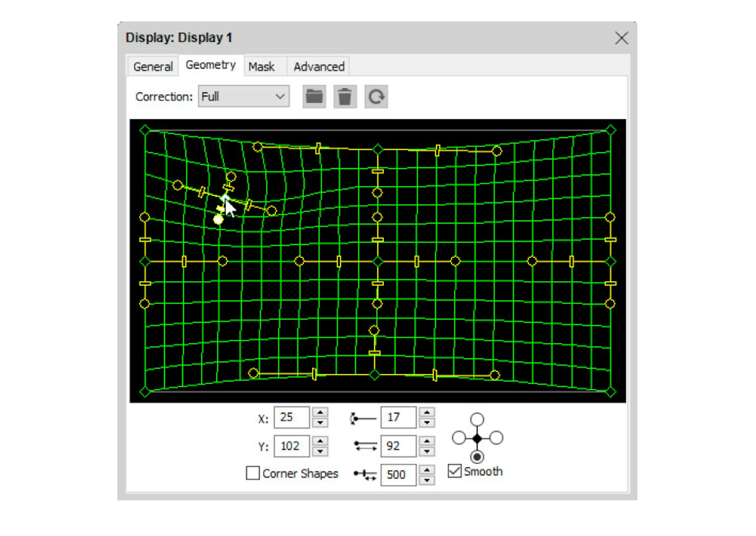Click the white-filled circular handle near cursor
756x536 pixels.
tap(218, 219)
